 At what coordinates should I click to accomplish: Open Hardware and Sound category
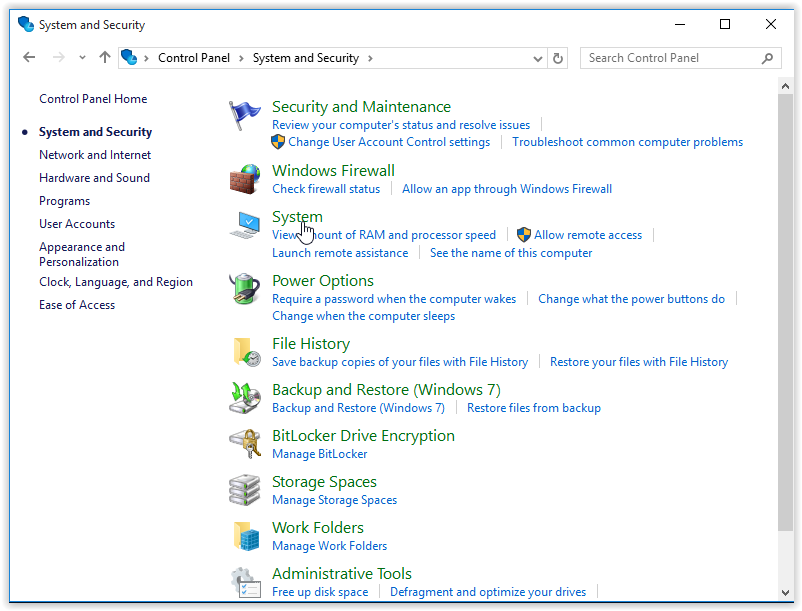click(95, 178)
